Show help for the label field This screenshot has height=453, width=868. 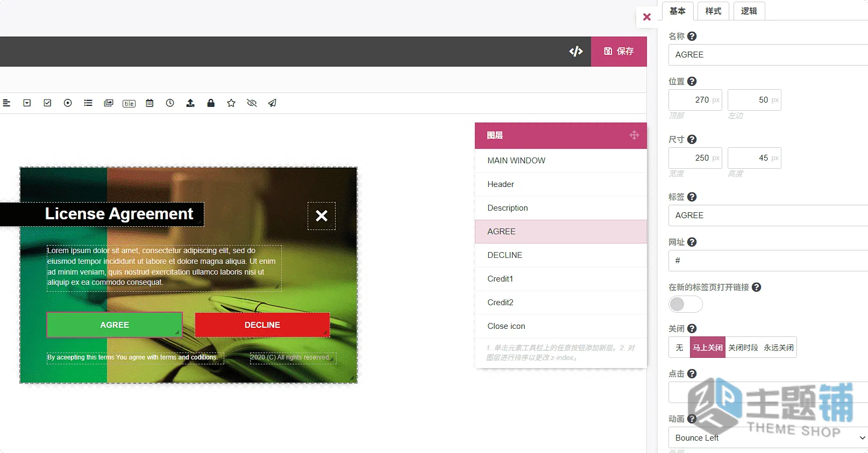[692, 197]
